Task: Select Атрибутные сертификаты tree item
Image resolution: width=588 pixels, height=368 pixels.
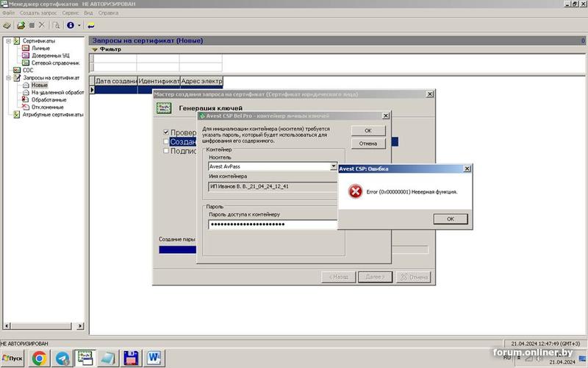Action: point(53,115)
